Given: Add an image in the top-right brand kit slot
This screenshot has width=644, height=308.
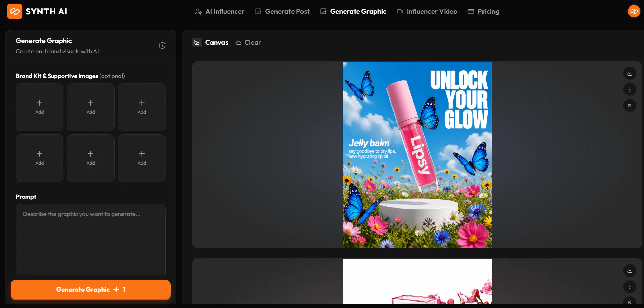Looking at the screenshot, I should tap(142, 107).
